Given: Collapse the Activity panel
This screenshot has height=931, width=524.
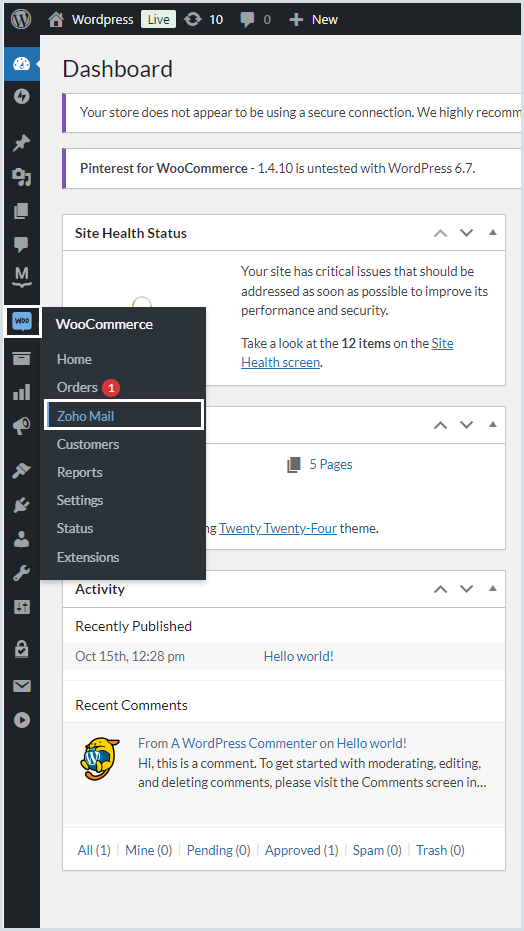Looking at the screenshot, I should click(493, 589).
